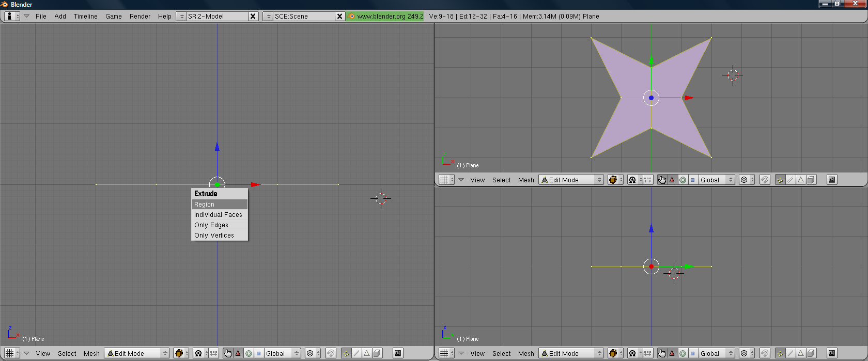Delete the SCE:Scene with X button
868x361 pixels.
(340, 17)
